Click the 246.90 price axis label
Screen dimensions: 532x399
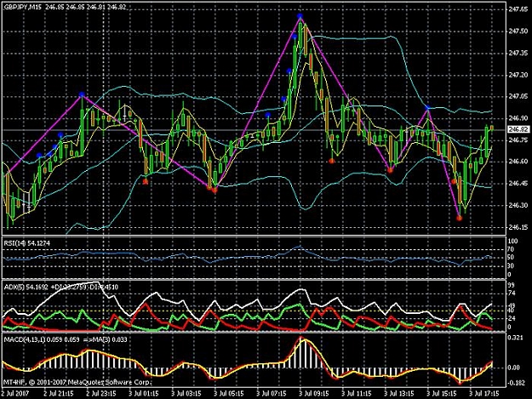pyautogui.click(x=518, y=118)
